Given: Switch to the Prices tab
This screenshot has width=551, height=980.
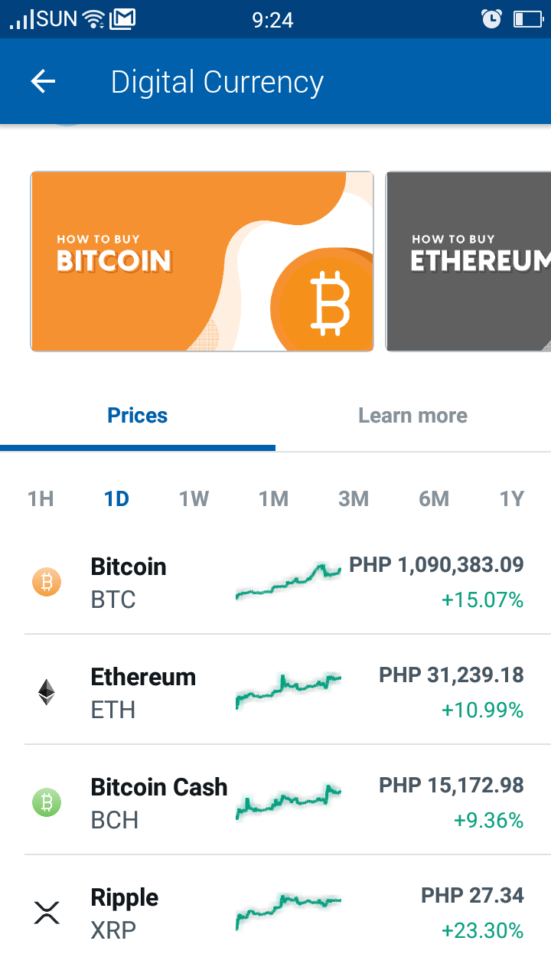Looking at the screenshot, I should point(138,416).
